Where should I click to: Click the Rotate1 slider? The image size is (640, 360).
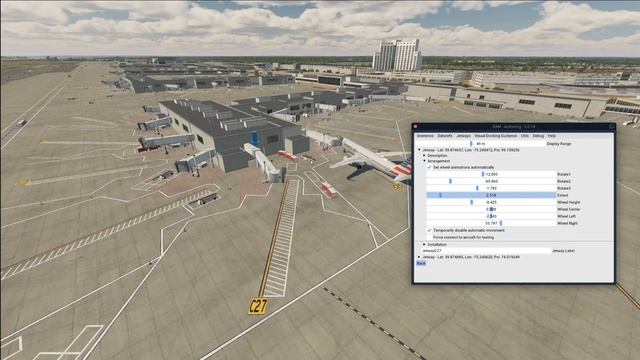[x=491, y=174]
